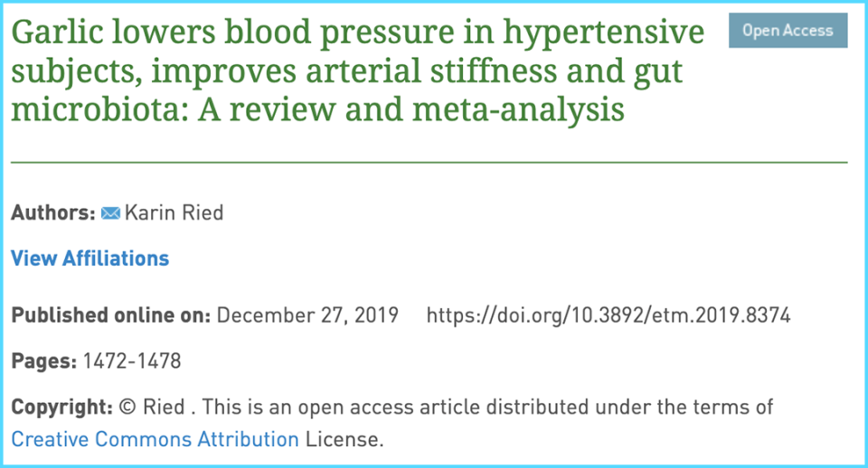Screen dimensions: 868x468
Task: Select author name Karin Ried
Action: [174, 212]
